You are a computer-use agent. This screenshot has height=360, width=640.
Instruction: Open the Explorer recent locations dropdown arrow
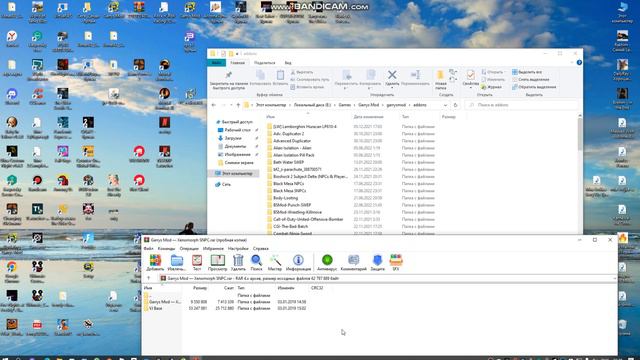click(x=231, y=105)
